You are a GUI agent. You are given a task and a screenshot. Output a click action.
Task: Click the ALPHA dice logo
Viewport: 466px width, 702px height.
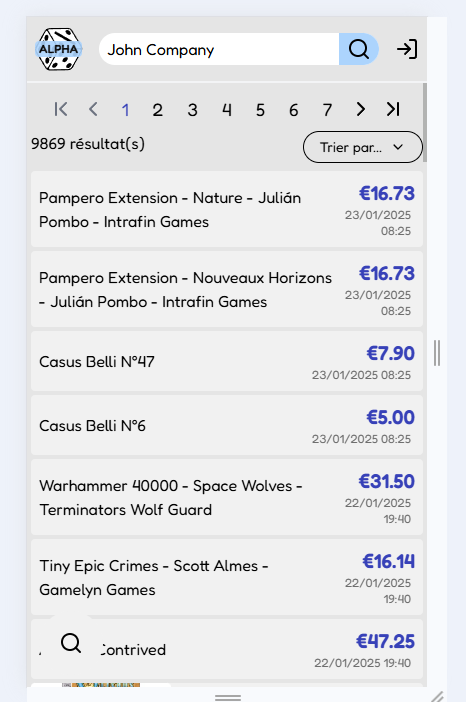(x=58, y=49)
